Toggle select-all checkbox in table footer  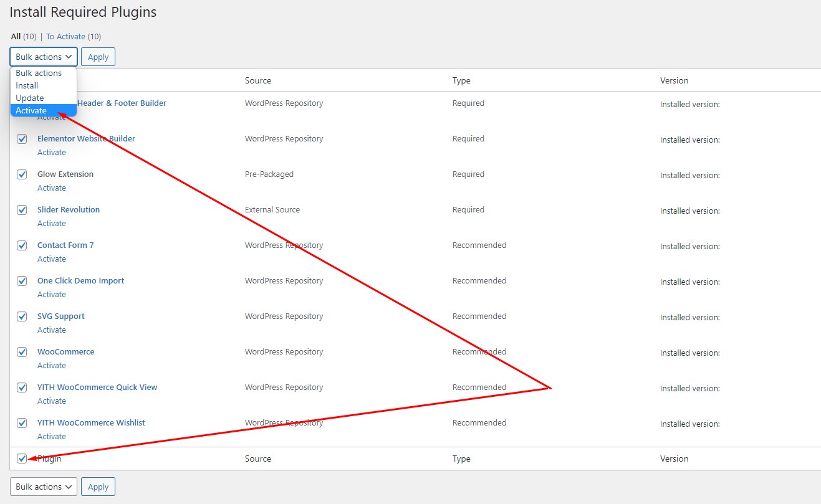coord(22,459)
